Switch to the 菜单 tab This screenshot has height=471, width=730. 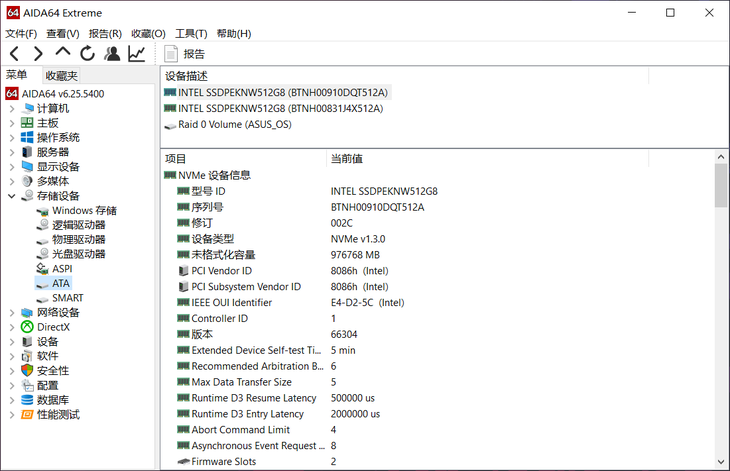coord(17,75)
